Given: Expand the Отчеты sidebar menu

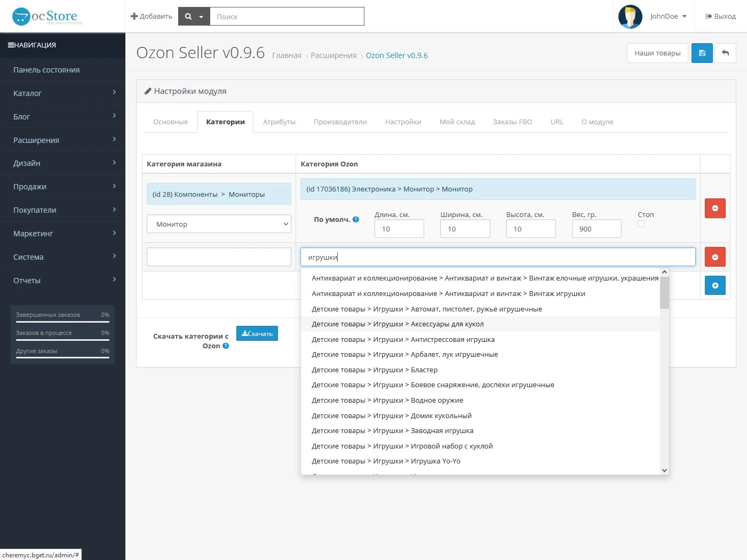Looking at the screenshot, I should pyautogui.click(x=62, y=281).
